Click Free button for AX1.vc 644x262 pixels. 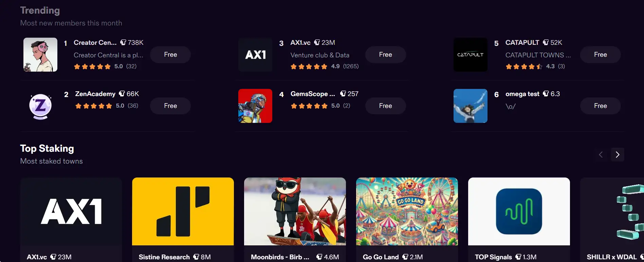[x=385, y=55]
